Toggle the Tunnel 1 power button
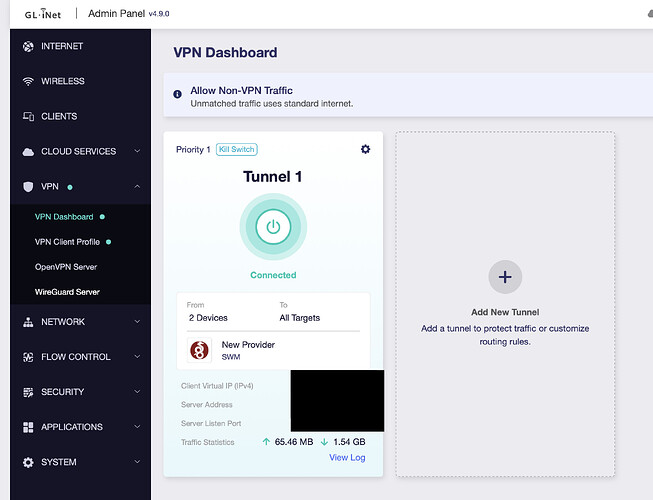 [273, 227]
